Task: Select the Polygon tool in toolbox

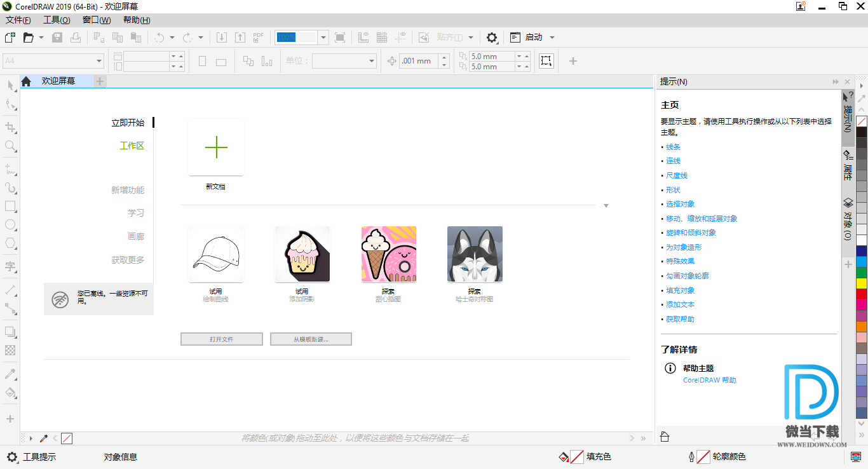Action: pos(10,243)
